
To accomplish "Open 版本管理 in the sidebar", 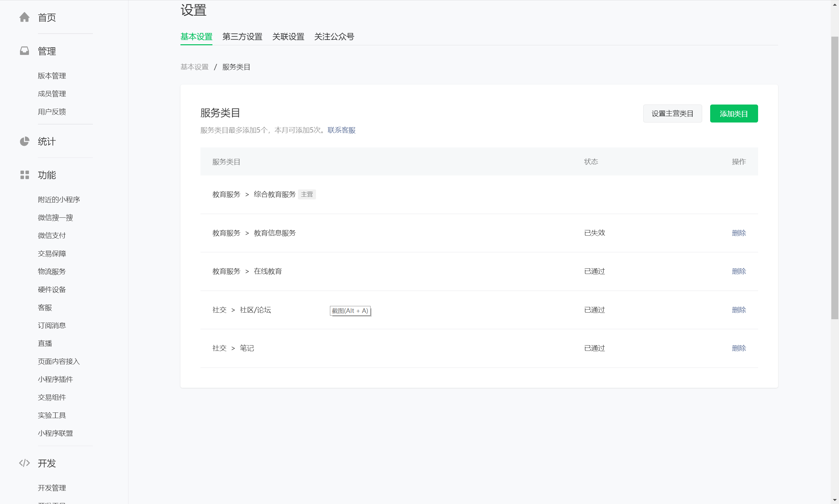I will (52, 76).
